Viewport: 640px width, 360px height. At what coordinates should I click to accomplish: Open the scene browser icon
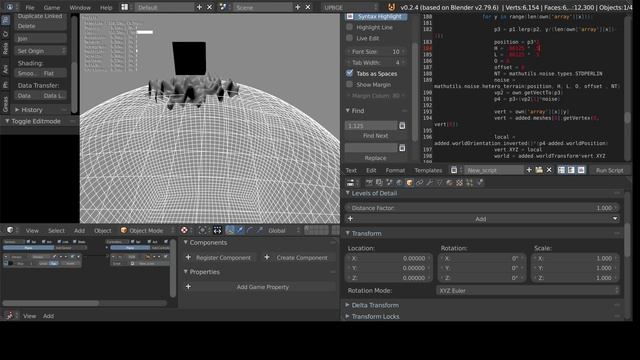click(x=223, y=7)
